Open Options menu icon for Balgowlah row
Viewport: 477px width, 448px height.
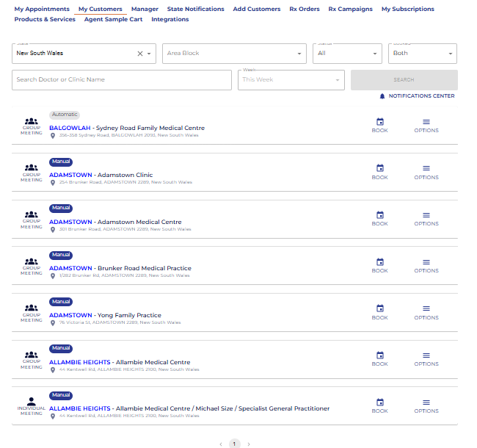click(426, 122)
